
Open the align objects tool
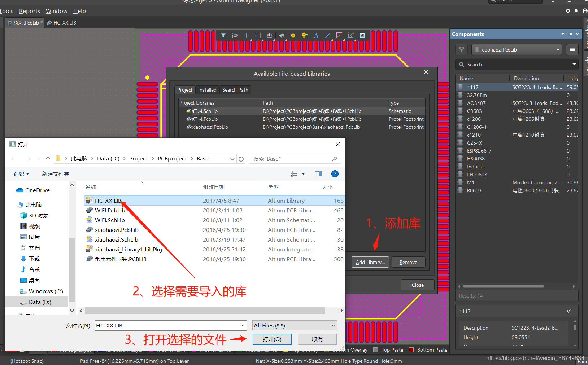tap(269, 35)
